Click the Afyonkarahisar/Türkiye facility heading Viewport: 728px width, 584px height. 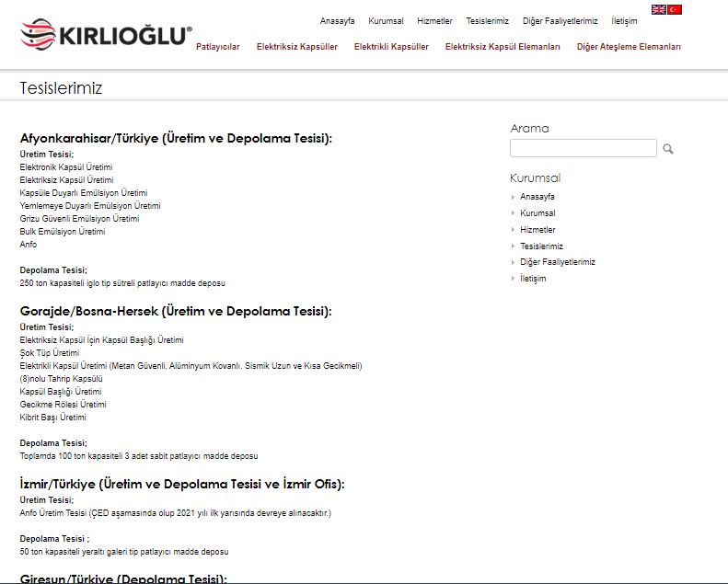(176, 138)
